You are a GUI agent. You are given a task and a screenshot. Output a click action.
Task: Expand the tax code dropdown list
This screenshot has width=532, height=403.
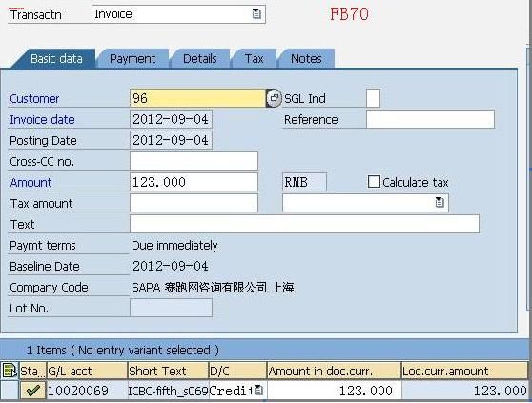(440, 203)
